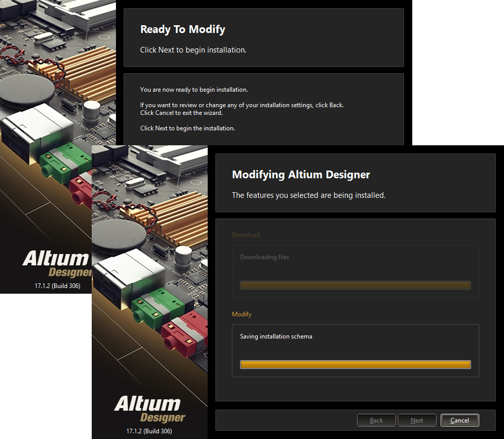Click the greyed-out Next button
This screenshot has width=504, height=439.
[417, 420]
